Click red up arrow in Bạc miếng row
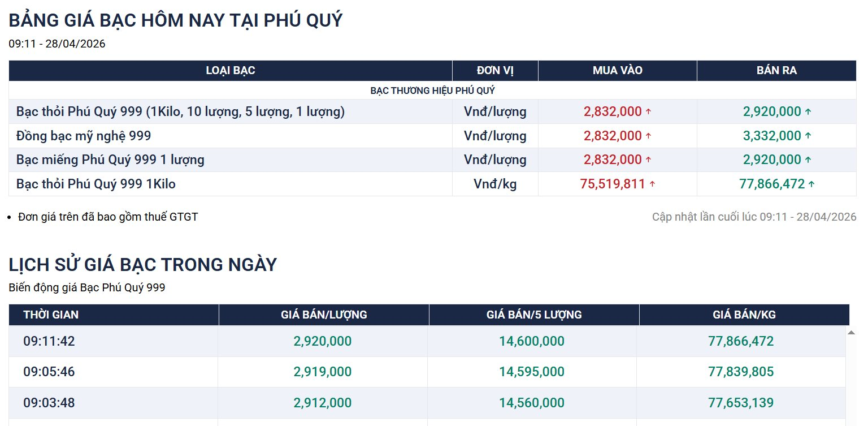Image resolution: width=868 pixels, height=426 pixels. 648,160
